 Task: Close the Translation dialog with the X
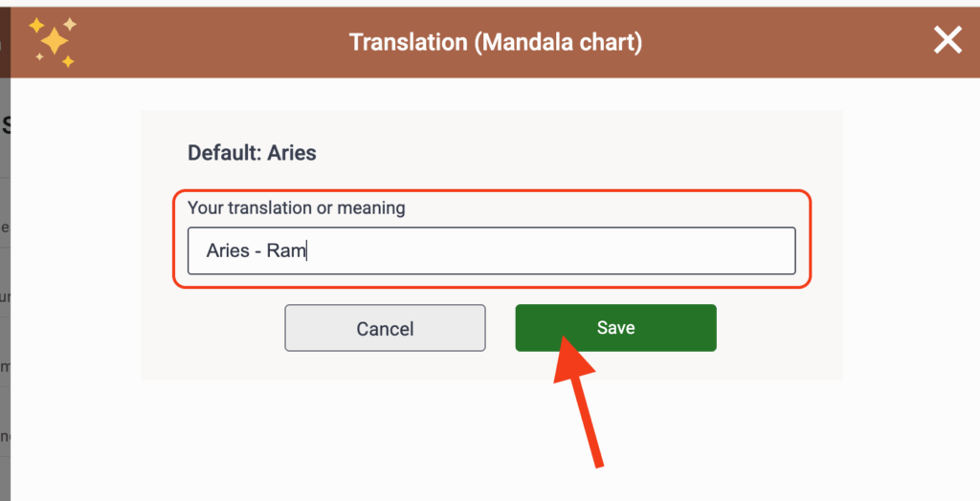[947, 40]
